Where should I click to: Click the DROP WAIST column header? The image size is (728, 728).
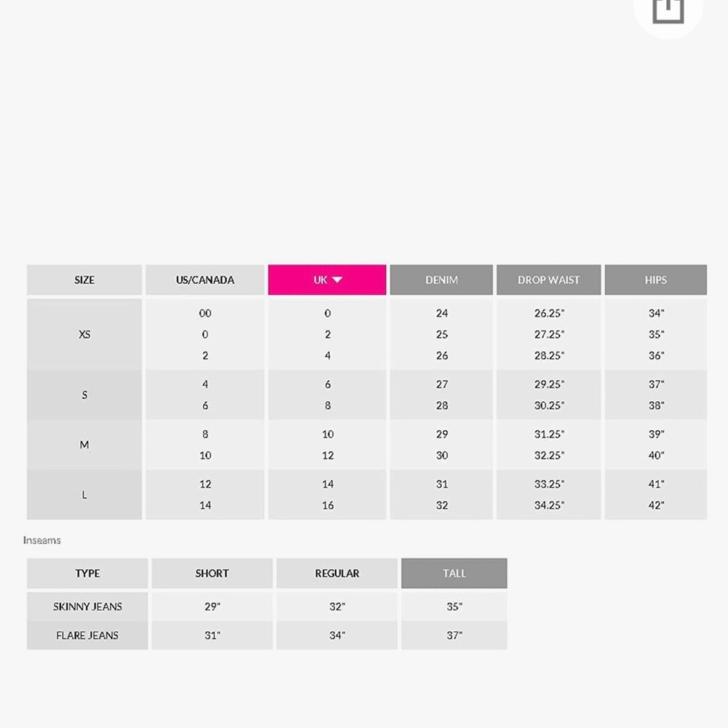548,280
